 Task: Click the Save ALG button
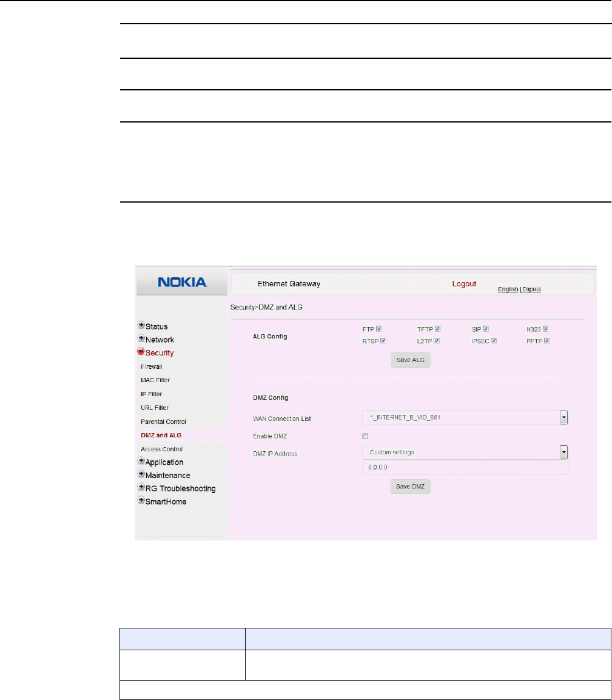[410, 360]
